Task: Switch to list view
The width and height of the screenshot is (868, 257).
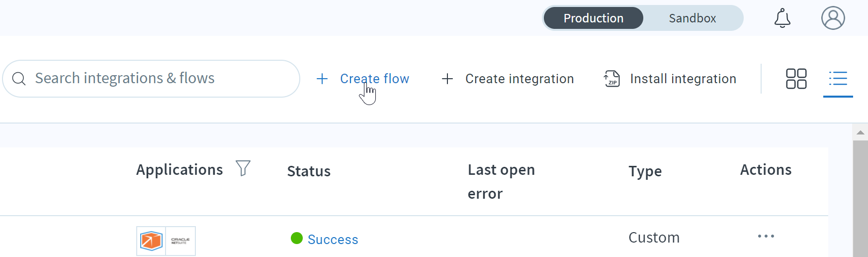Action: coord(838,79)
